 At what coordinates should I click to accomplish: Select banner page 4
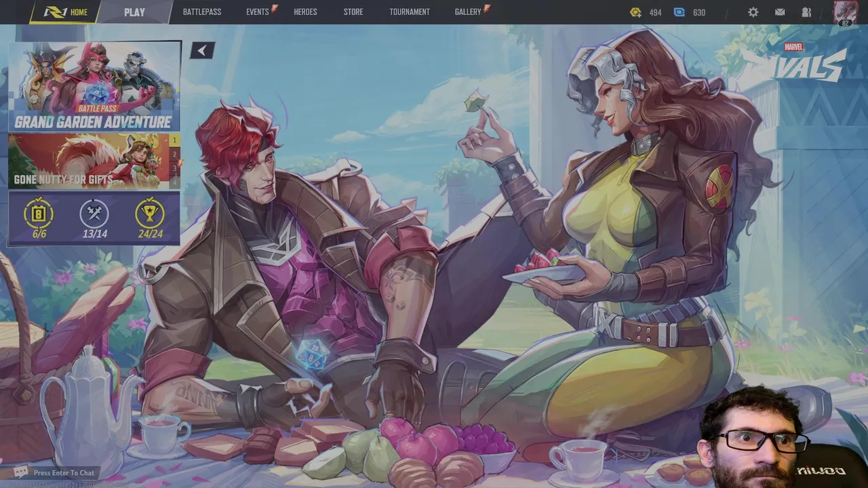pos(175,182)
